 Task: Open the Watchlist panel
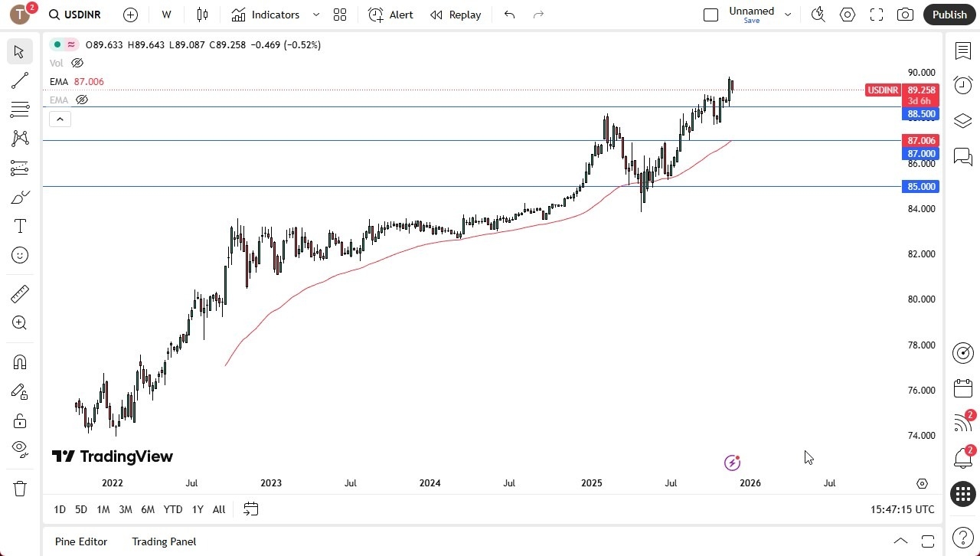962,51
